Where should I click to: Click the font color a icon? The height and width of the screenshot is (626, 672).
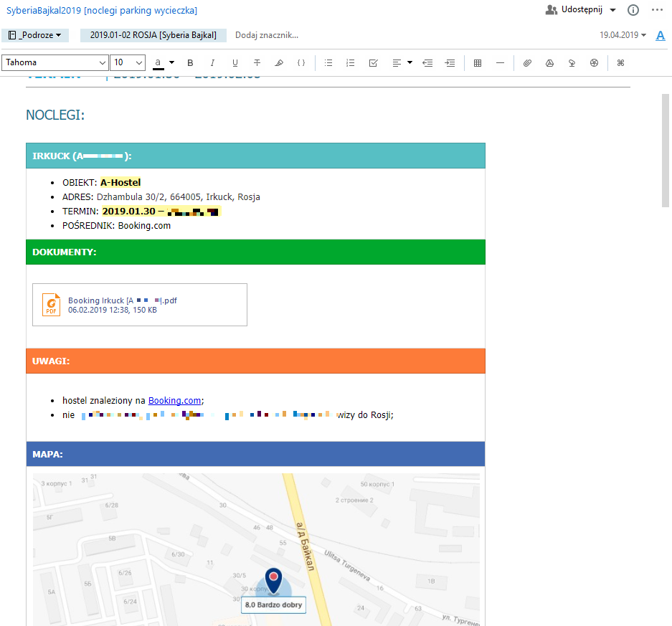[158, 63]
